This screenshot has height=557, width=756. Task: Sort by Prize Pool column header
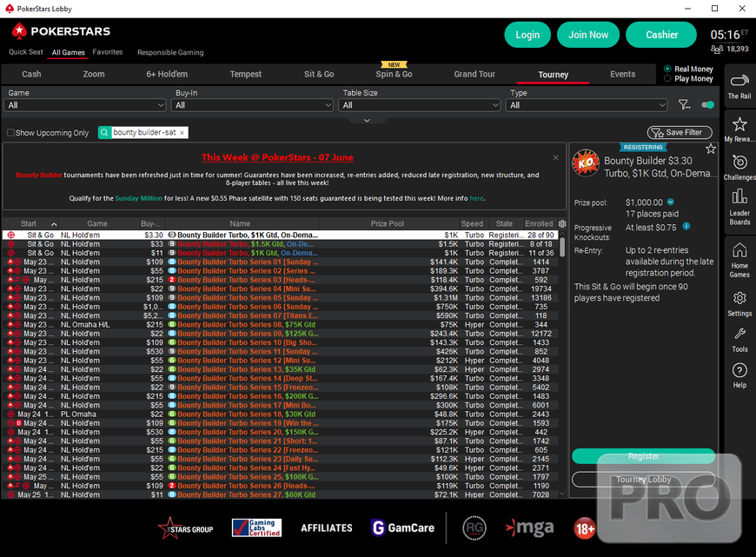[387, 224]
